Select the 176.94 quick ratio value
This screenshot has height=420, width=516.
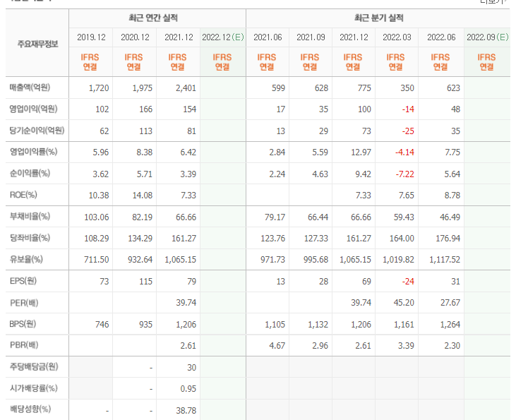pos(448,239)
